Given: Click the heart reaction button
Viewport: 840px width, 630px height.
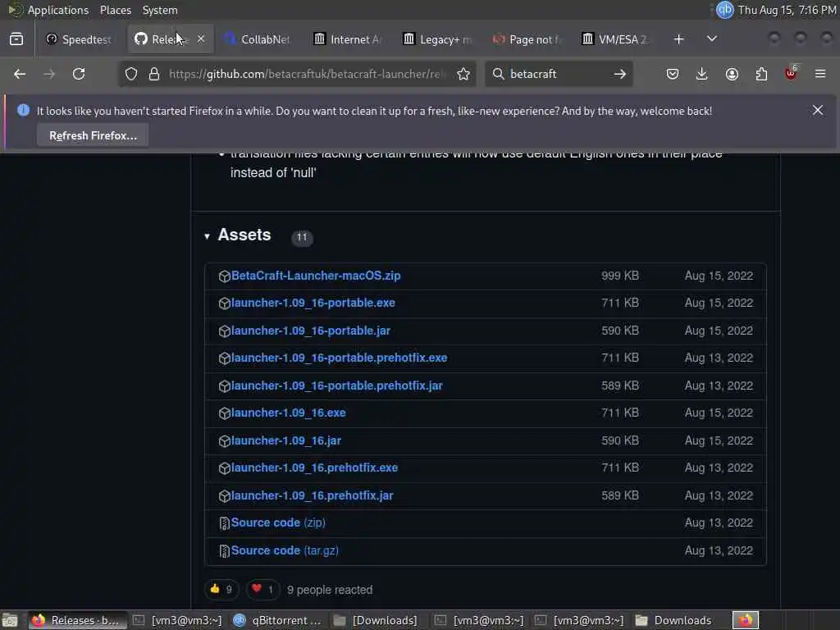Looking at the screenshot, I should pos(262,589).
